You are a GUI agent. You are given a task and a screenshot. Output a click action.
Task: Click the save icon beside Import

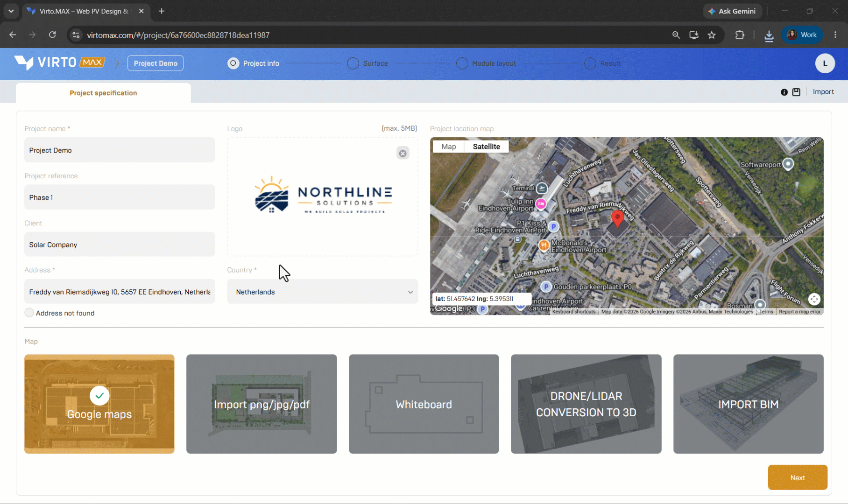coord(796,92)
